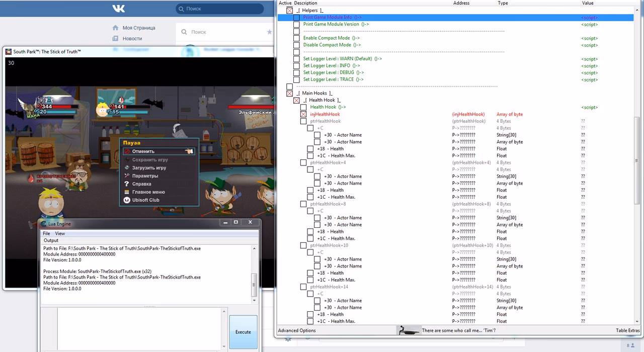Select Параметры in the pause menu
The height and width of the screenshot is (352, 644).
145,175
